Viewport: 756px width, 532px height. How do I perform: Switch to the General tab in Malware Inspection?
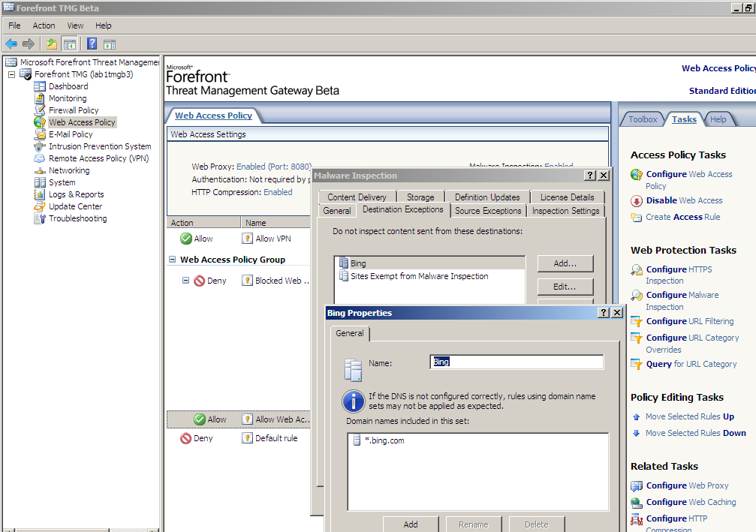[337, 211]
